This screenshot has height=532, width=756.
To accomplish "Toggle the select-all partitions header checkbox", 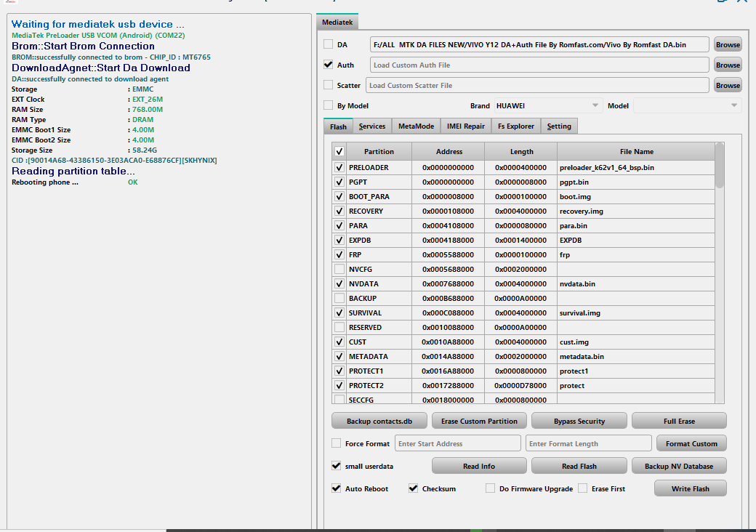I will click(339, 151).
